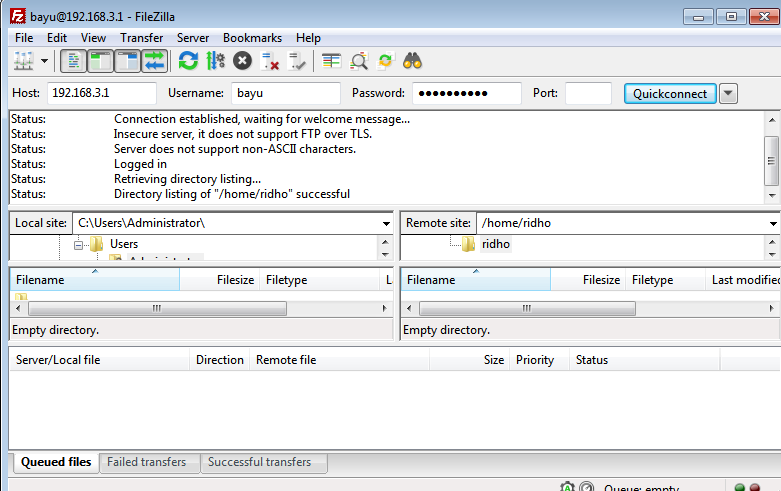Image resolution: width=781 pixels, height=491 pixels.
Task: Select the Users folder in local tree
Action: pyautogui.click(x=124, y=244)
